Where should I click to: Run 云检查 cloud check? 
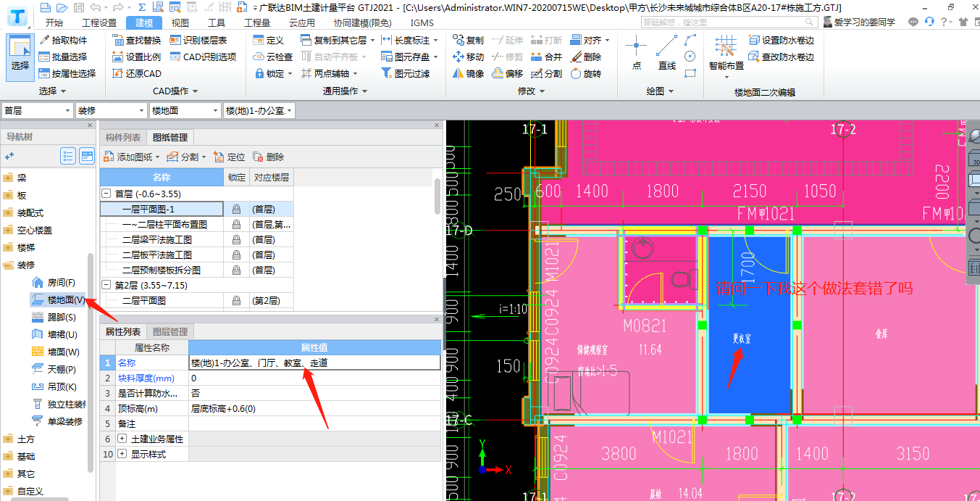coord(272,57)
